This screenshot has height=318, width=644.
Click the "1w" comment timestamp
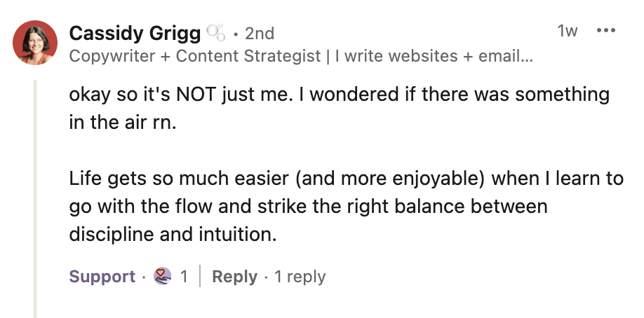pyautogui.click(x=567, y=32)
